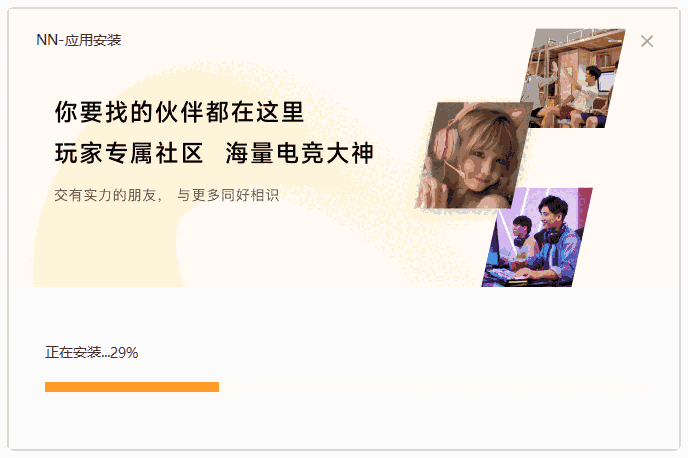Close the NN installer window

(647, 41)
